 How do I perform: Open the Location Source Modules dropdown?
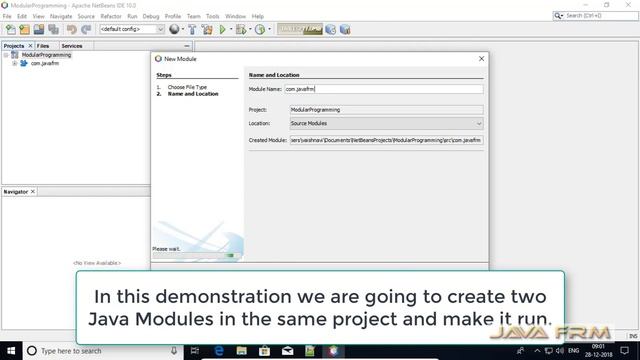click(386, 123)
